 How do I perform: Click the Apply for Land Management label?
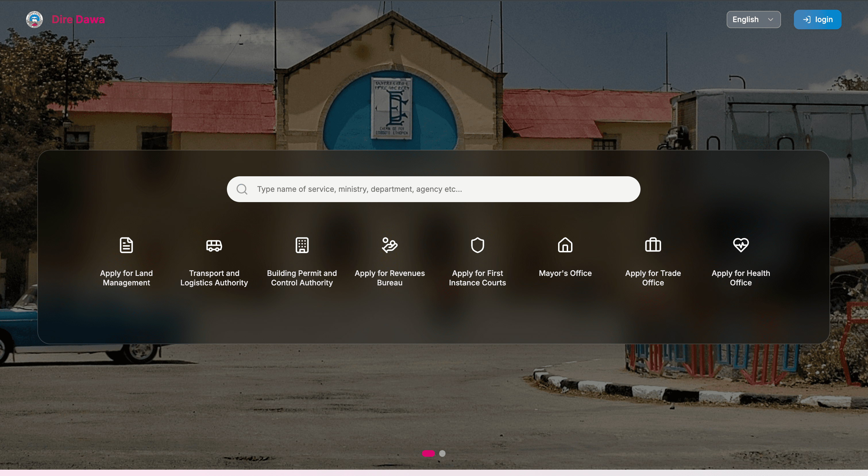(x=126, y=278)
